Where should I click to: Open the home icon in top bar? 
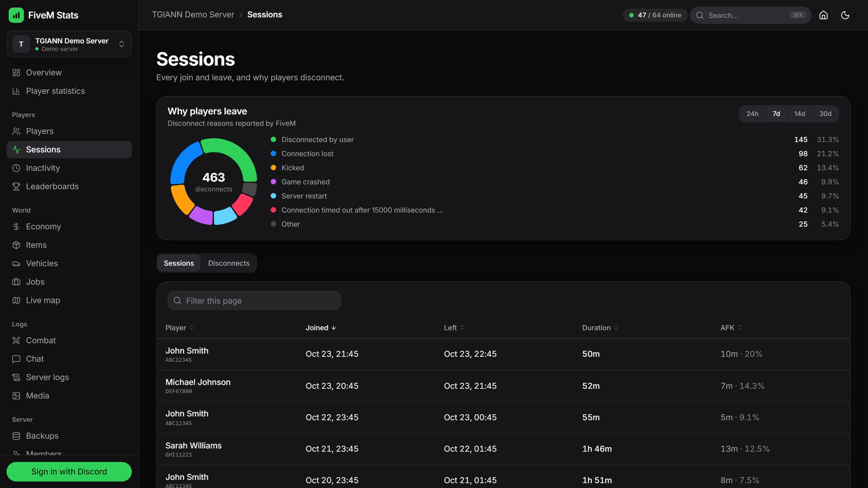pyautogui.click(x=823, y=15)
